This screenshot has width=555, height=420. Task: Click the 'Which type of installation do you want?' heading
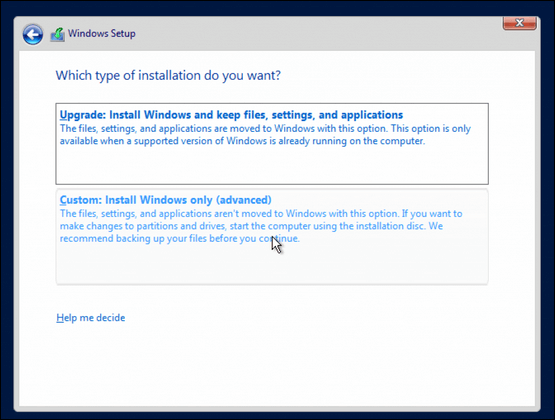[168, 76]
